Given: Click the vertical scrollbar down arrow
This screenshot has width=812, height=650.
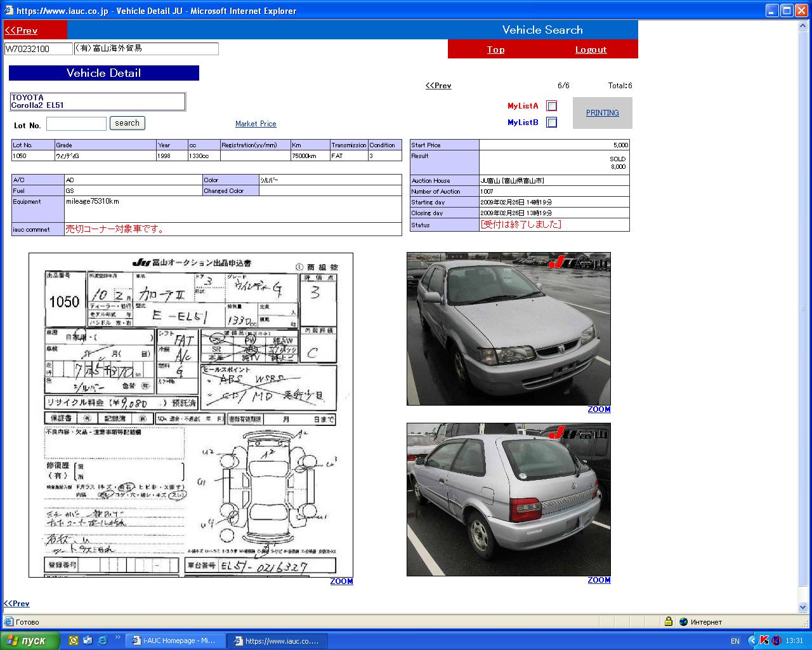Looking at the screenshot, I should pyautogui.click(x=802, y=606).
